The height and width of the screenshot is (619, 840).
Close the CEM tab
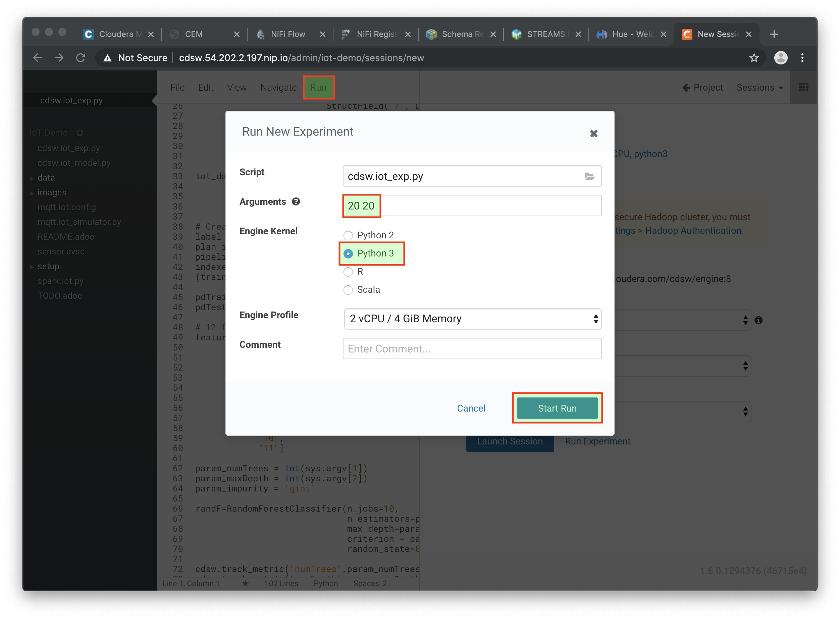237,34
